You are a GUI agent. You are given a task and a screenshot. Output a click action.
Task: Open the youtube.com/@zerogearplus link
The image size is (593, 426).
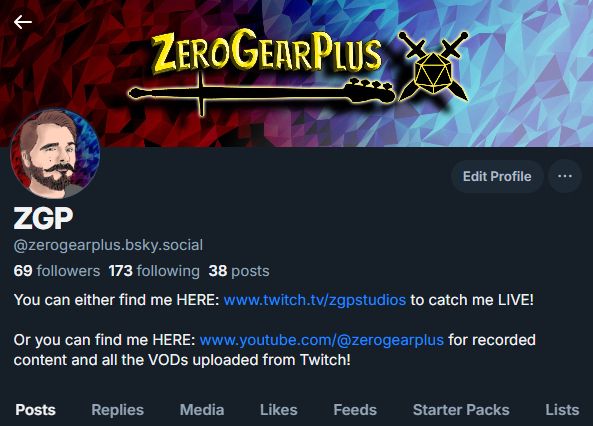coord(321,340)
